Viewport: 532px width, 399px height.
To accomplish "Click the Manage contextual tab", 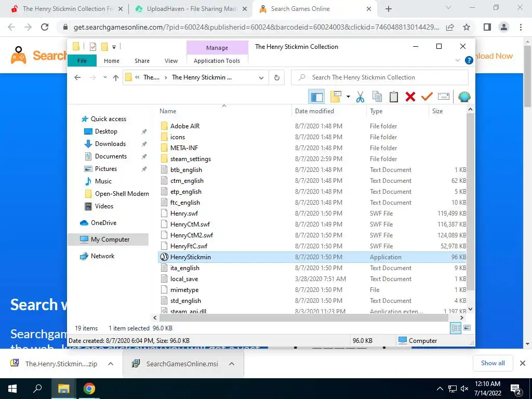I will click(x=217, y=48).
